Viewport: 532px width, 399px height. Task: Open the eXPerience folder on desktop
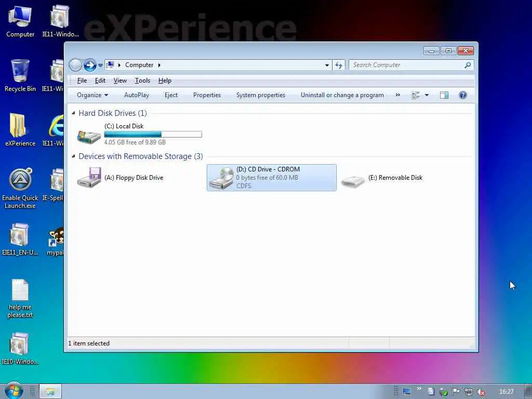(20, 129)
